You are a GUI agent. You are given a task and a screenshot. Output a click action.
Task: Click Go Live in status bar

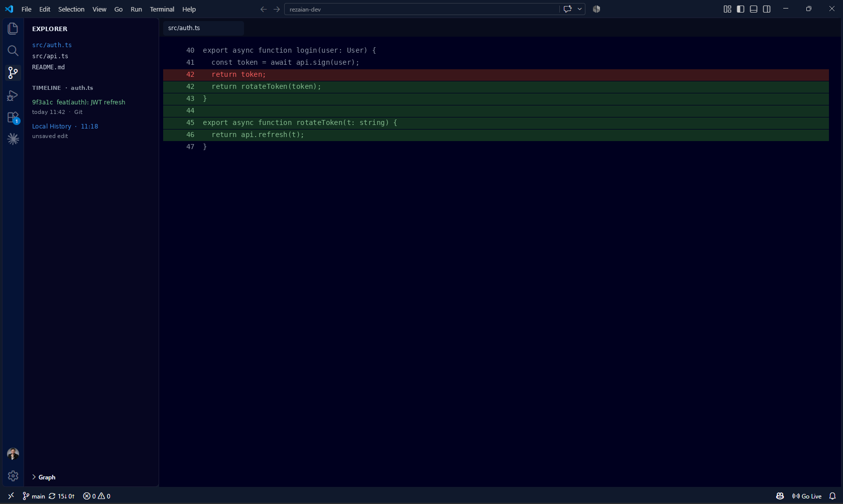[x=807, y=496]
